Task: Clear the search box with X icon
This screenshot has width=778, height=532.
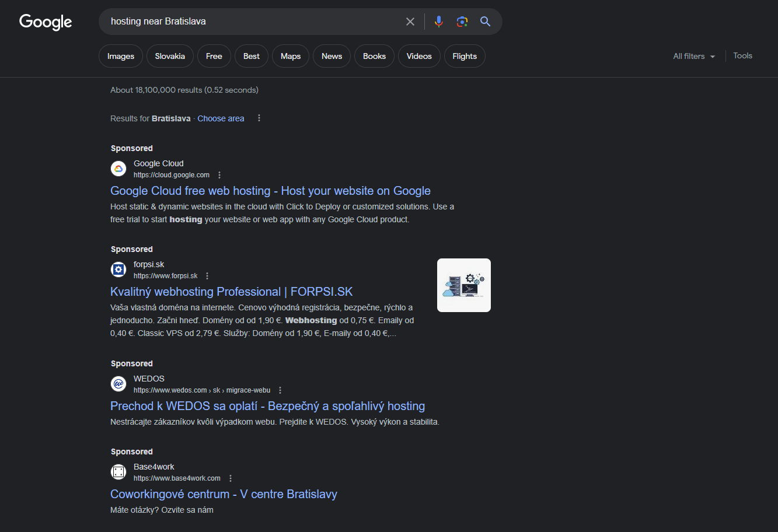Action: tap(410, 22)
